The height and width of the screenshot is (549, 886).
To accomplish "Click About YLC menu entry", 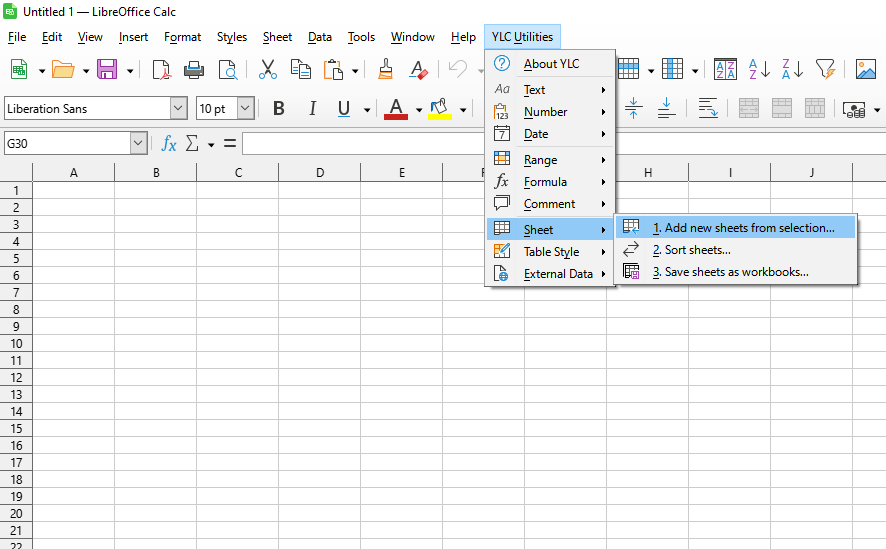I will [551, 64].
